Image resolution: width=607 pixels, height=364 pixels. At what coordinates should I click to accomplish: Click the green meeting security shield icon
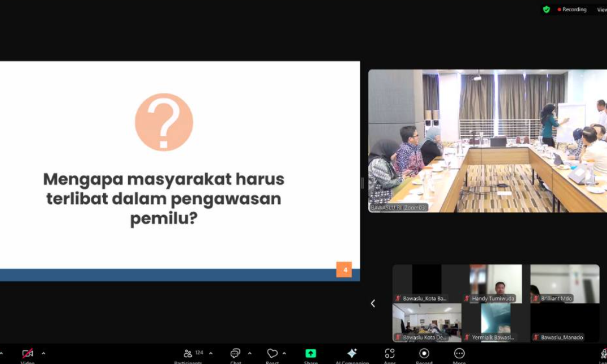[x=545, y=9]
